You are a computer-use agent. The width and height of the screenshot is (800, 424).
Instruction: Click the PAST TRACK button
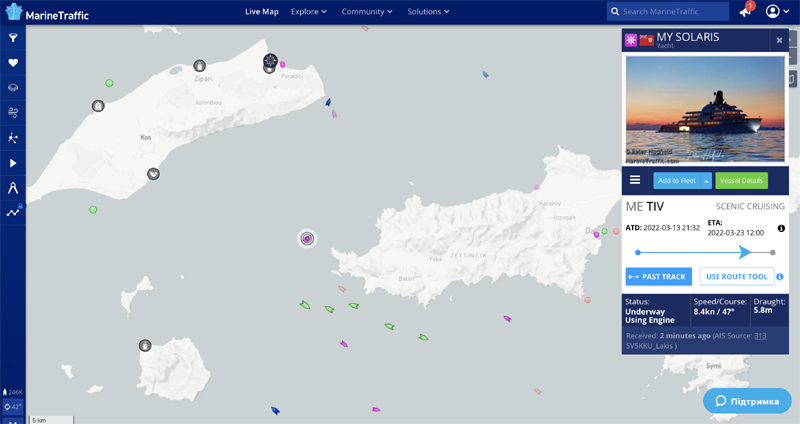(656, 276)
